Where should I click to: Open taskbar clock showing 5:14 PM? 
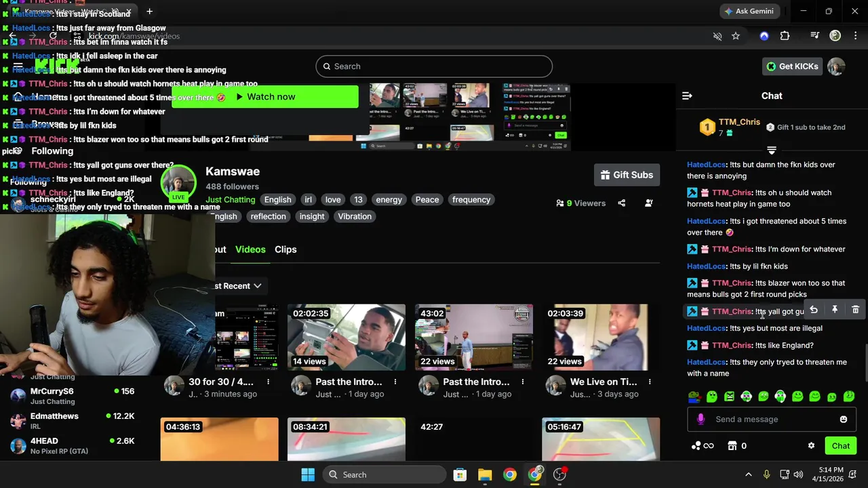[830, 474]
